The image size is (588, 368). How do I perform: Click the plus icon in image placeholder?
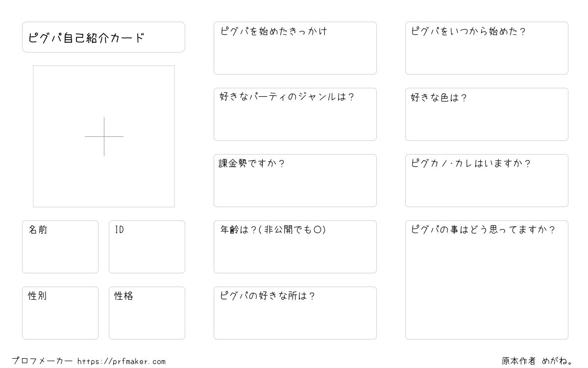(104, 136)
